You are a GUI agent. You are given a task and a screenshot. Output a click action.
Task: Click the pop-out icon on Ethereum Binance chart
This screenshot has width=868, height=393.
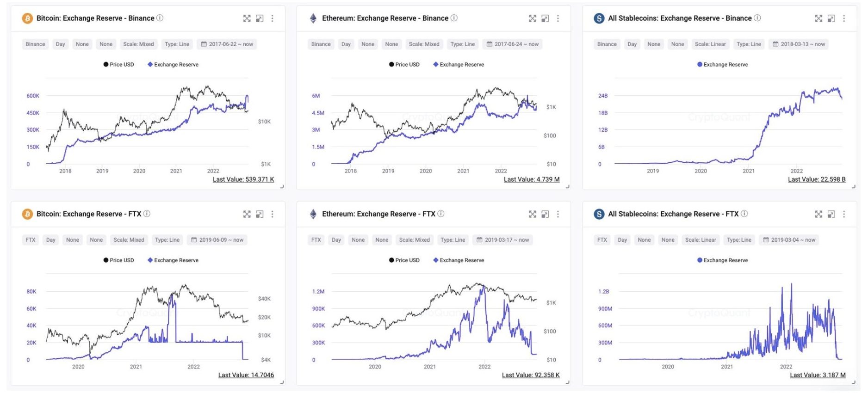[546, 18]
